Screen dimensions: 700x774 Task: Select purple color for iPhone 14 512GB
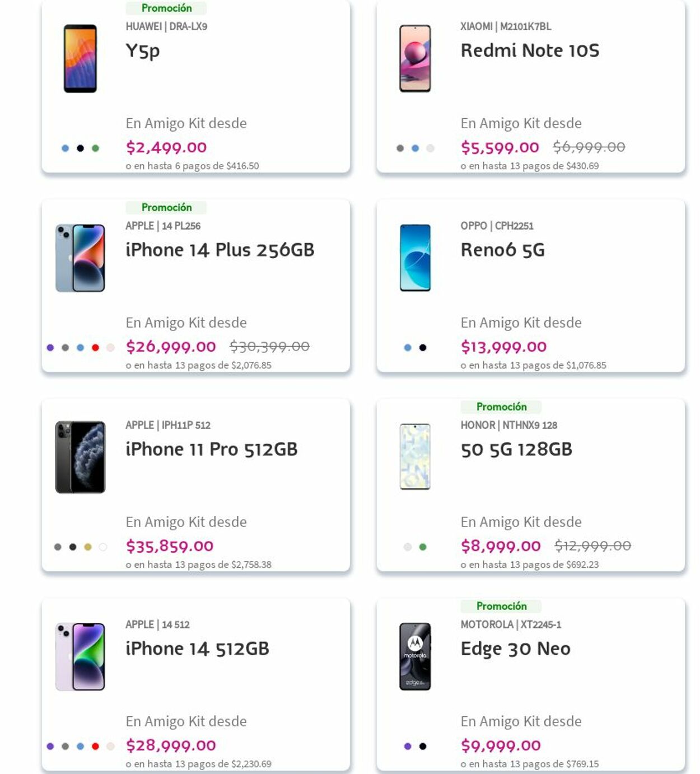[50, 747]
